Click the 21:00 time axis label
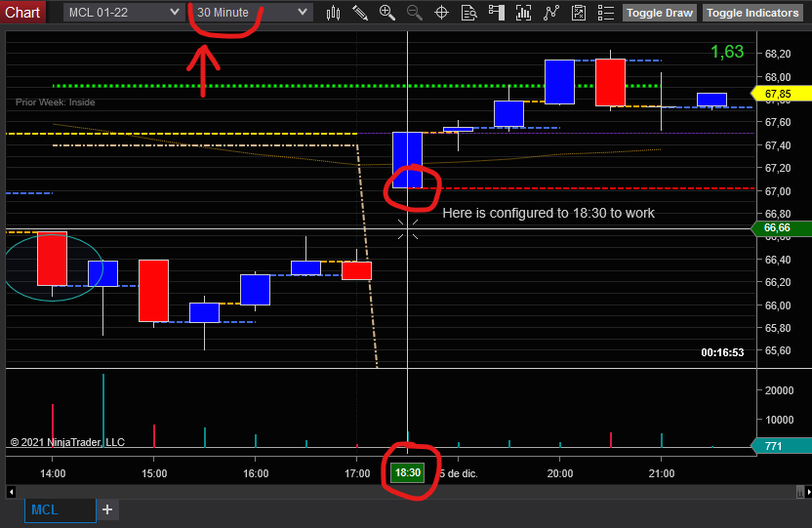Viewport: 812px width, 528px height. tap(662, 473)
